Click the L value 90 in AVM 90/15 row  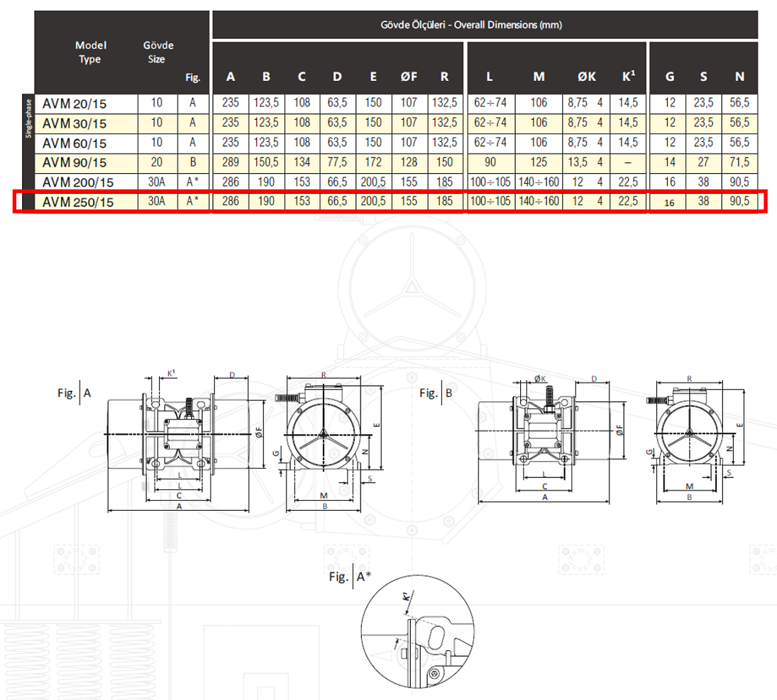point(490,162)
